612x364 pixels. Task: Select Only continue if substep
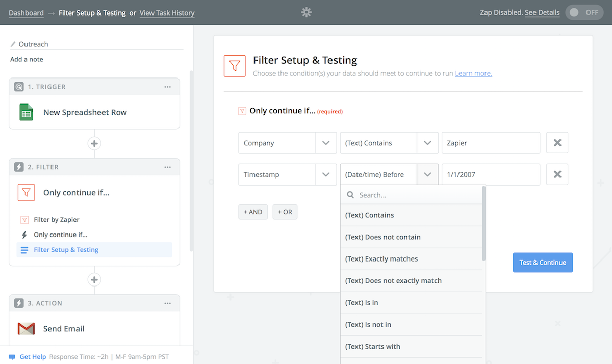[61, 235]
